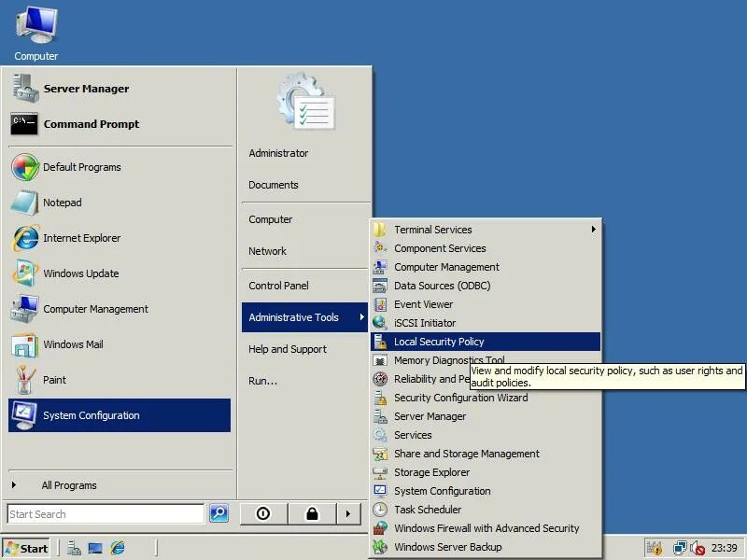This screenshot has width=747, height=560.
Task: Click in the Start Search field
Action: click(x=106, y=514)
